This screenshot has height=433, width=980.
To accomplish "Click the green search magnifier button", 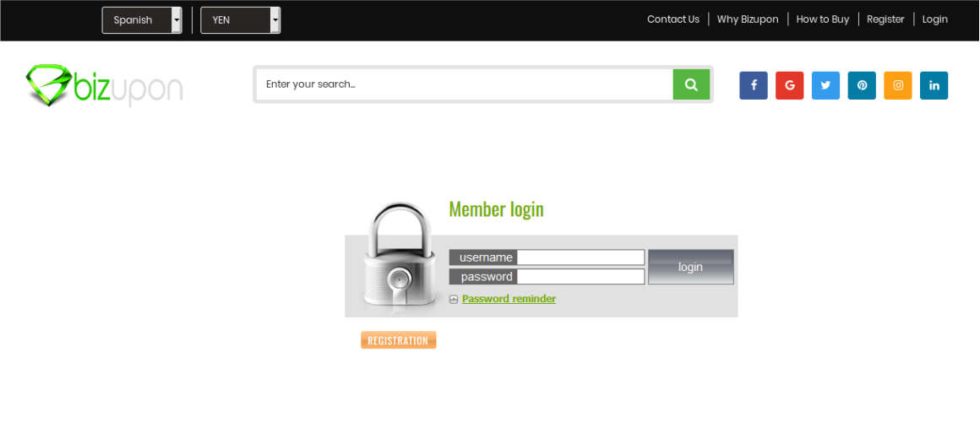I will (691, 84).
